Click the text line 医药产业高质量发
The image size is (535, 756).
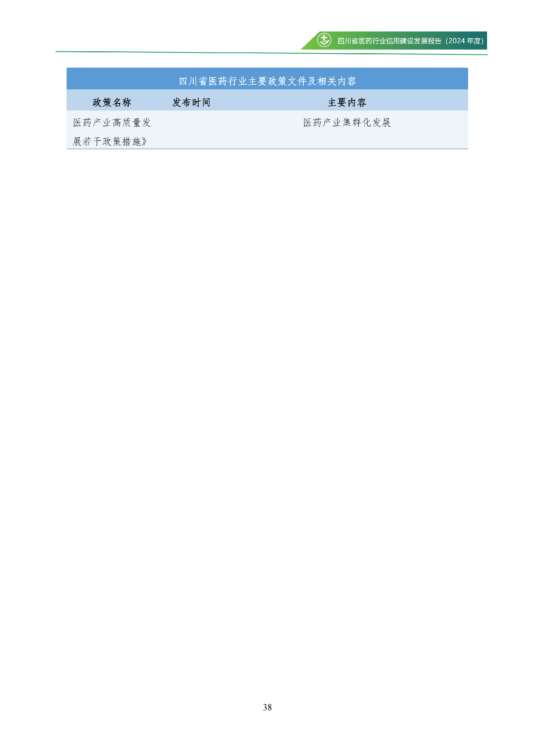pyautogui.click(x=112, y=123)
